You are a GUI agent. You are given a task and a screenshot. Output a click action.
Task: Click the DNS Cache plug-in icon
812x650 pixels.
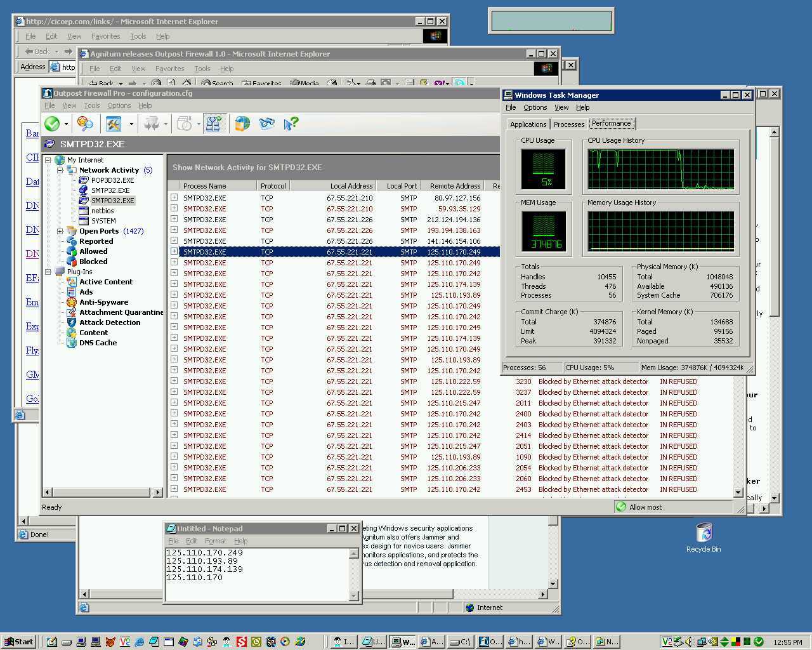pyautogui.click(x=72, y=343)
